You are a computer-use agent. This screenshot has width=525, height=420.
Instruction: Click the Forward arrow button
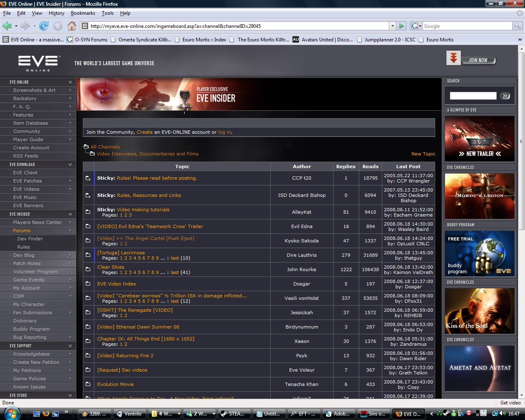25,26
